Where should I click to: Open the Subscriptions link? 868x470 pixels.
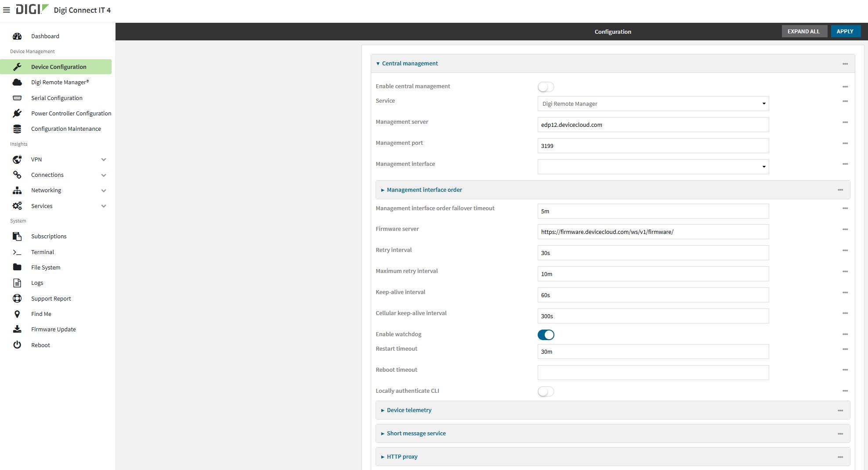49,236
